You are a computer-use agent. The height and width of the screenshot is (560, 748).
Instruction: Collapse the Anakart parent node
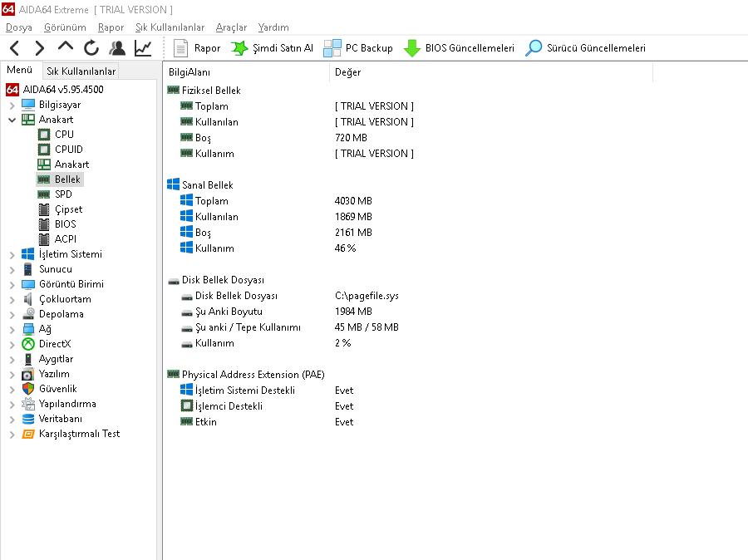[x=12, y=120]
